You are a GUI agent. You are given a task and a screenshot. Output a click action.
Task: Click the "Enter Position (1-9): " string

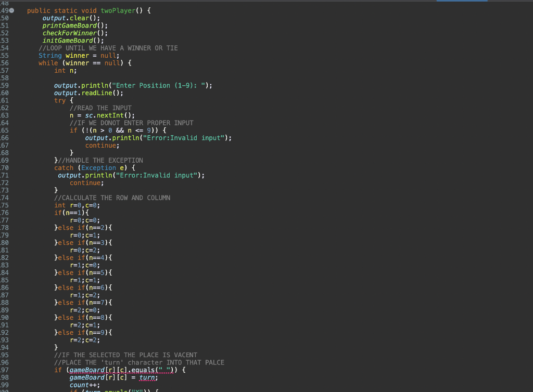[159, 85]
